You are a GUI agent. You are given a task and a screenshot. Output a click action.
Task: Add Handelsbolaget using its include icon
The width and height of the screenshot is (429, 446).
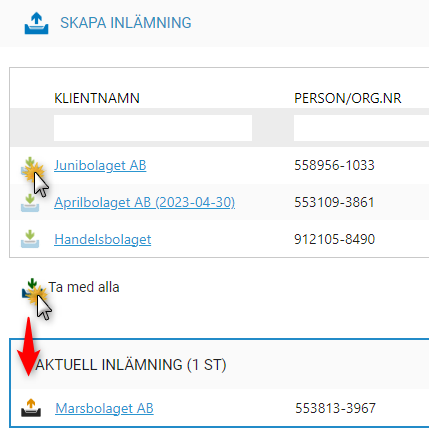pyautogui.click(x=30, y=239)
